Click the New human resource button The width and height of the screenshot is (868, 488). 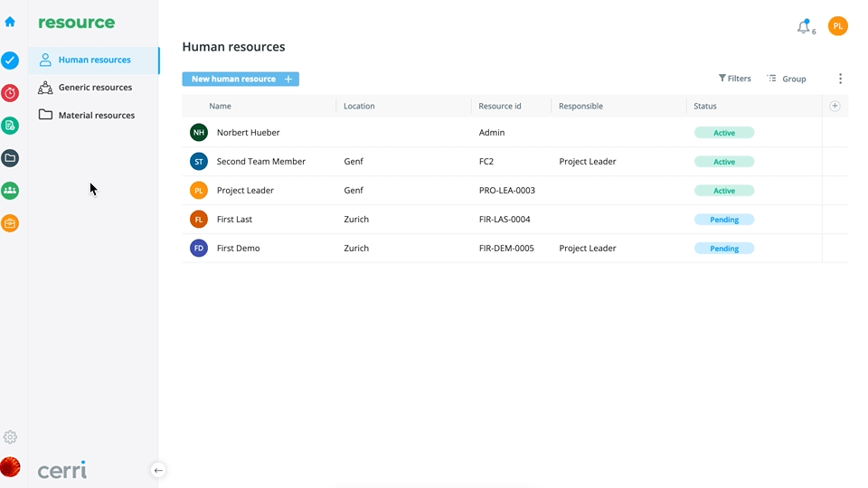coord(241,80)
